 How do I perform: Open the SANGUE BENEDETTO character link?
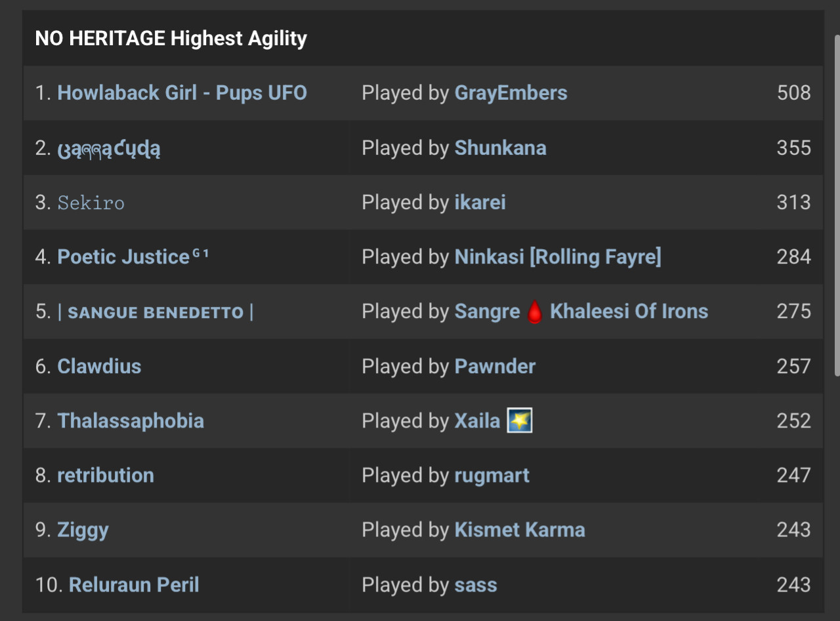point(156,312)
